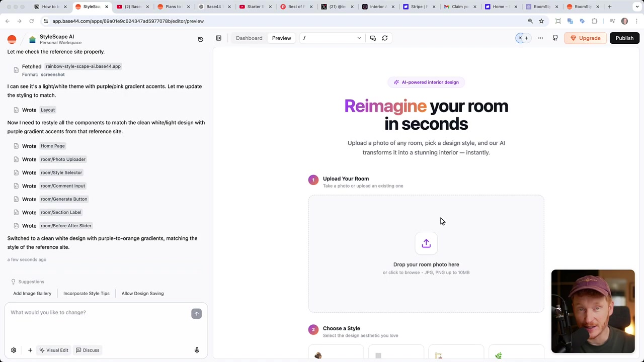
Task: Click the device preview switcher icon
Action: point(373,38)
